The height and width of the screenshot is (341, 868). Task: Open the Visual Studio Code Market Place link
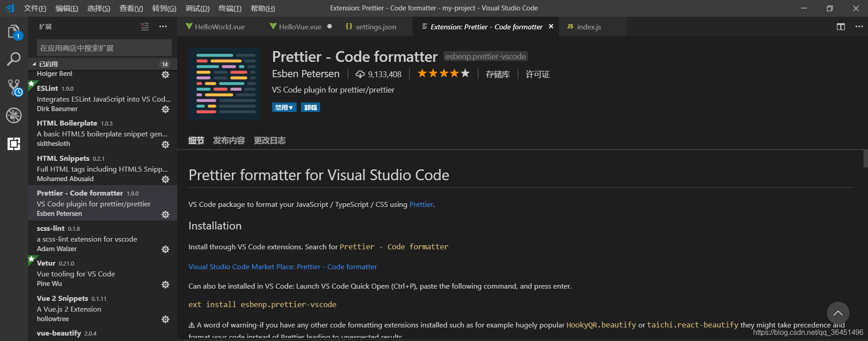283,266
